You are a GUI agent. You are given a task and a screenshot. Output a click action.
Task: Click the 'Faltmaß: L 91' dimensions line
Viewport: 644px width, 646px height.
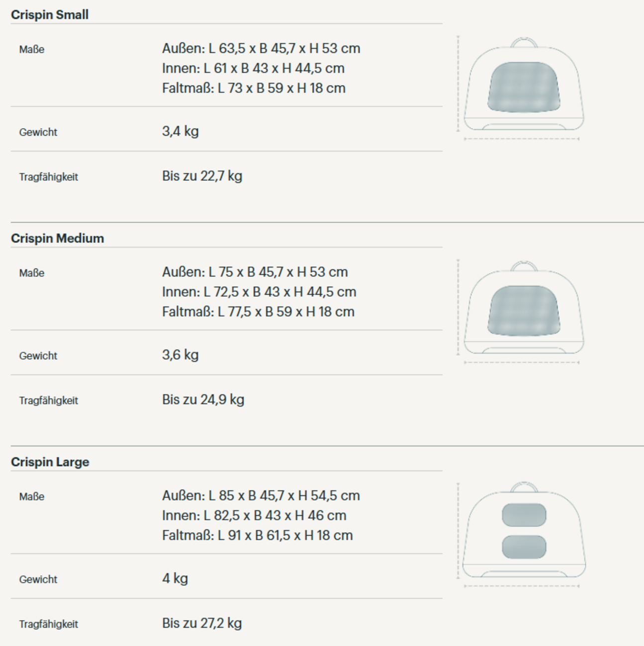click(257, 536)
